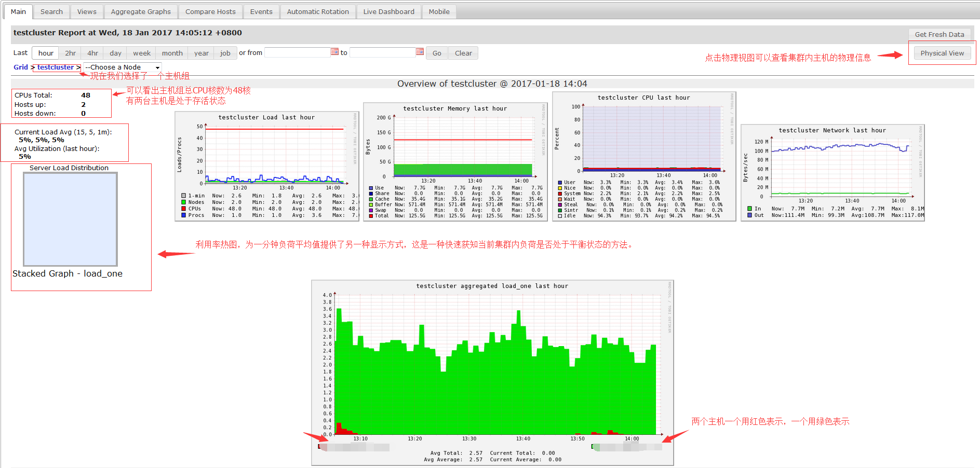The image size is (980, 468).
Task: Open the Aggregate Graphs tab
Action: pyautogui.click(x=141, y=11)
